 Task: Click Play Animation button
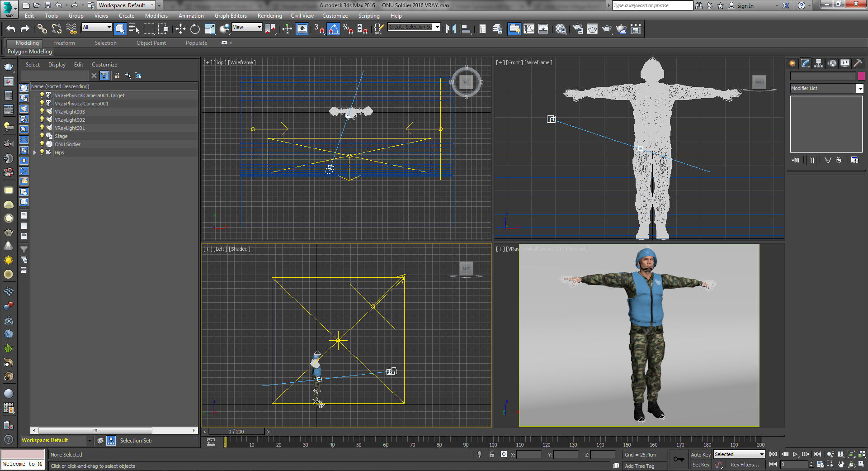pos(795,454)
